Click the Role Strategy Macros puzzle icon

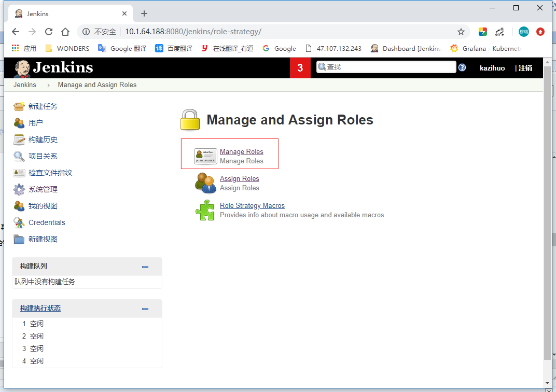coord(205,210)
